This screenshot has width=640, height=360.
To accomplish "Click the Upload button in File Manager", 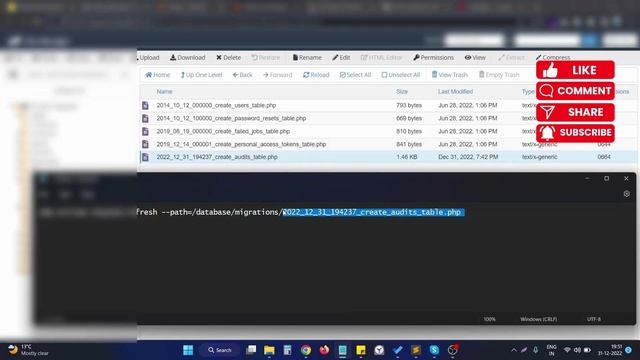I will pyautogui.click(x=149, y=58).
